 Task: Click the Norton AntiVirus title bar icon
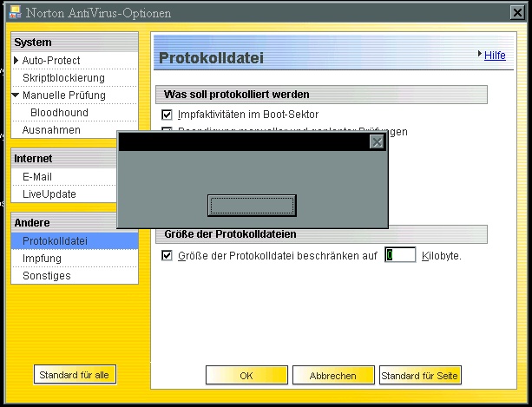(x=15, y=12)
